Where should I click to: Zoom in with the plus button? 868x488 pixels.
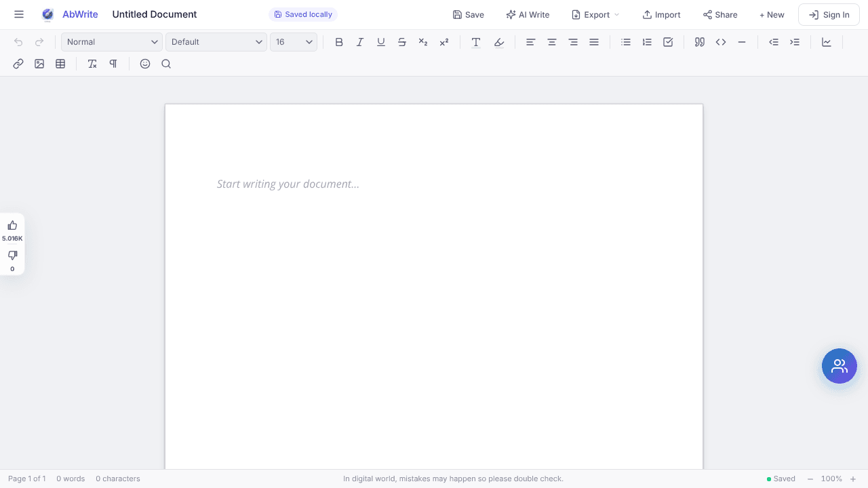click(x=853, y=479)
